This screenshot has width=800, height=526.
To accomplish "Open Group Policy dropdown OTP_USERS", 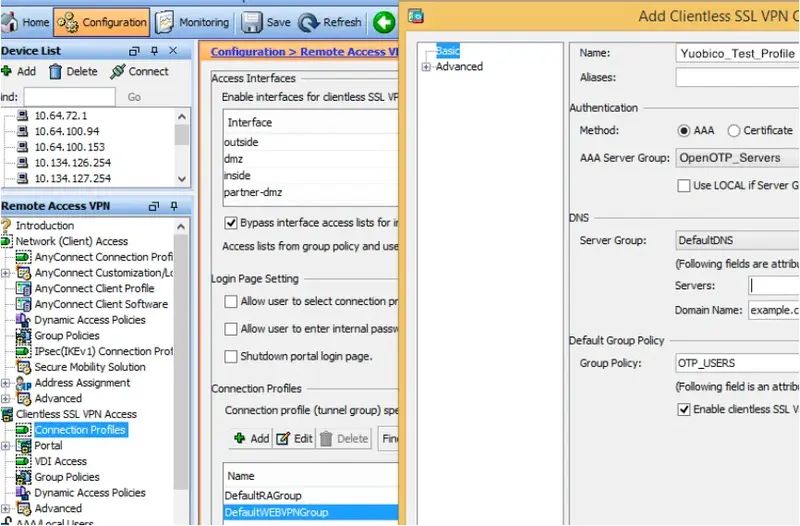I will [738, 363].
